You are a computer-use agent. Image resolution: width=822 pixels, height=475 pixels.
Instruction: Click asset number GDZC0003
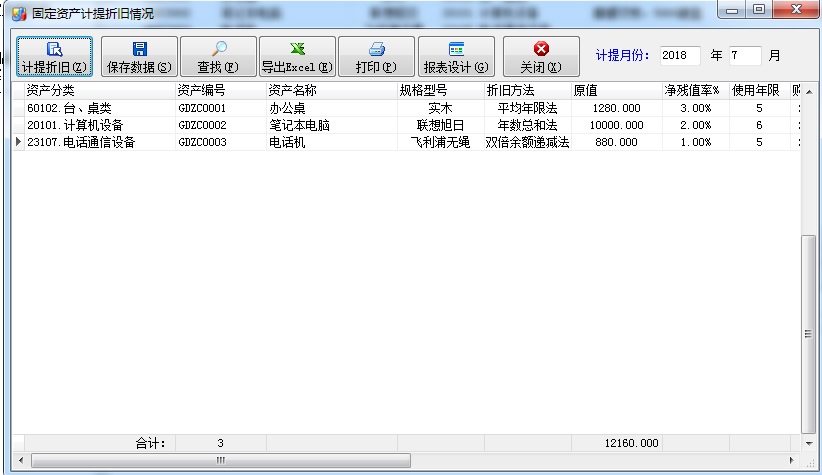point(202,142)
